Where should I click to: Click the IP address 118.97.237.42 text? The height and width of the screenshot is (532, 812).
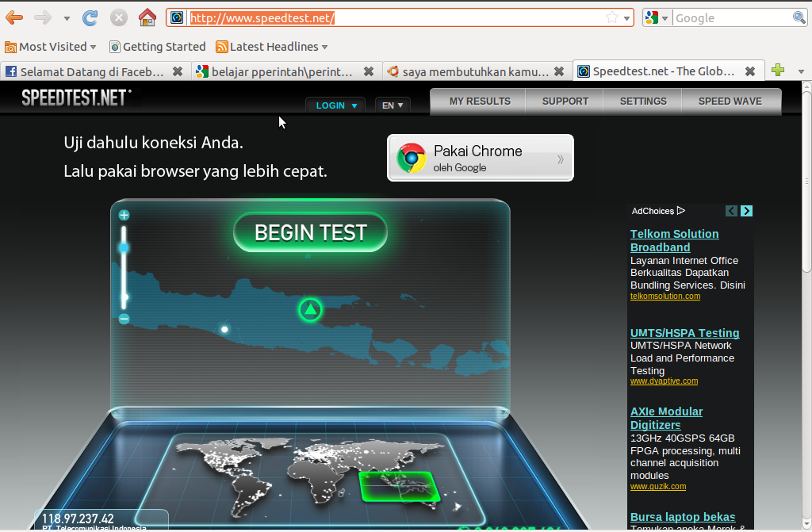(78, 519)
